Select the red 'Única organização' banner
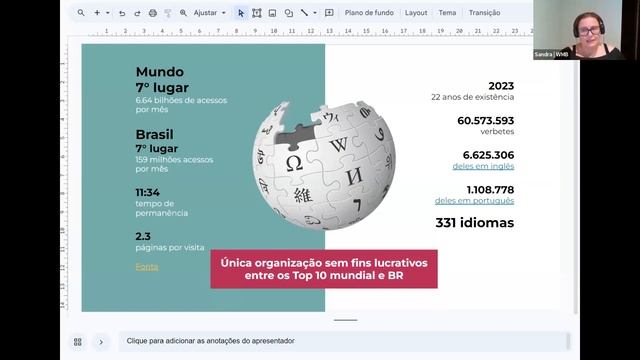 (x=324, y=269)
